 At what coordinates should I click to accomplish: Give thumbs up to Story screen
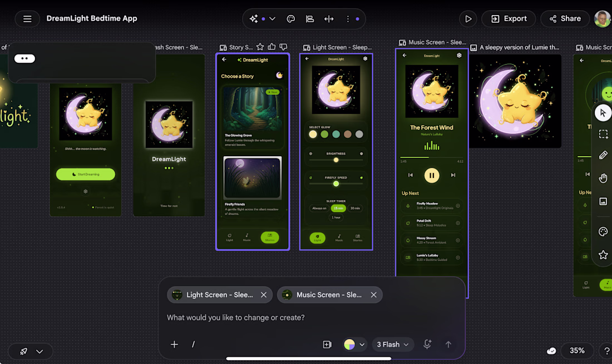coord(272,47)
